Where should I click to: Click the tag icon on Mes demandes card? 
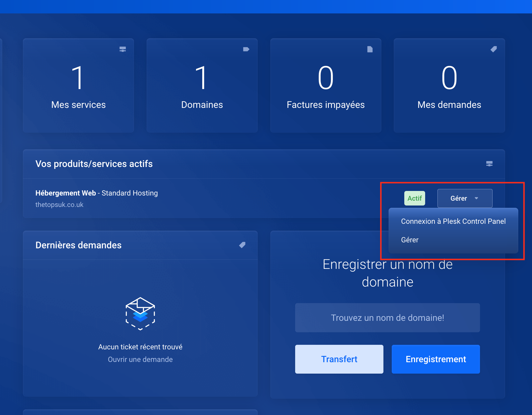pyautogui.click(x=494, y=49)
